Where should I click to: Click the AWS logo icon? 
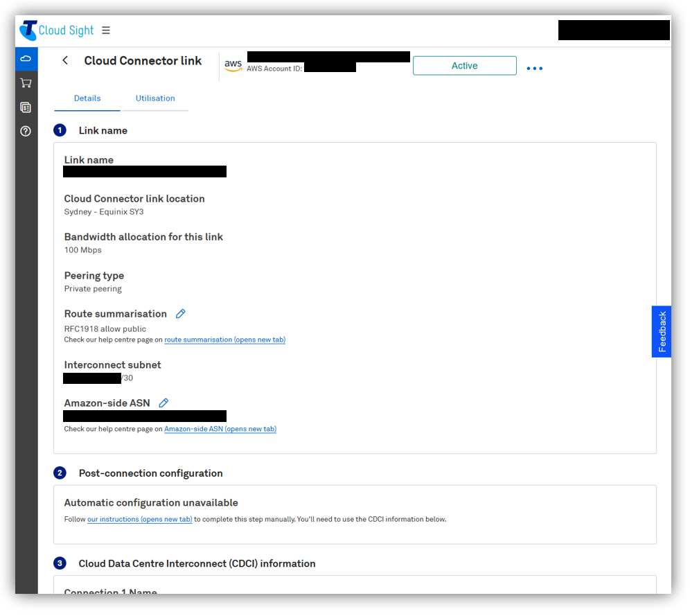pos(233,65)
